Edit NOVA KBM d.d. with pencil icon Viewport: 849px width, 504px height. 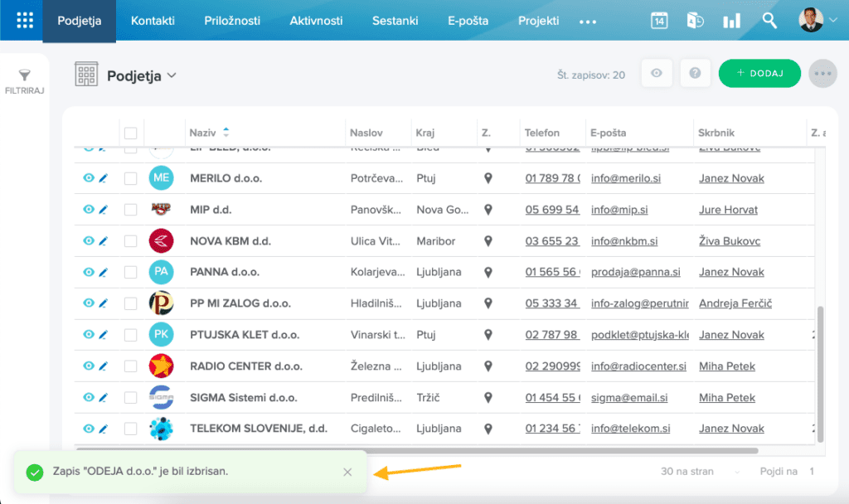[x=104, y=241]
